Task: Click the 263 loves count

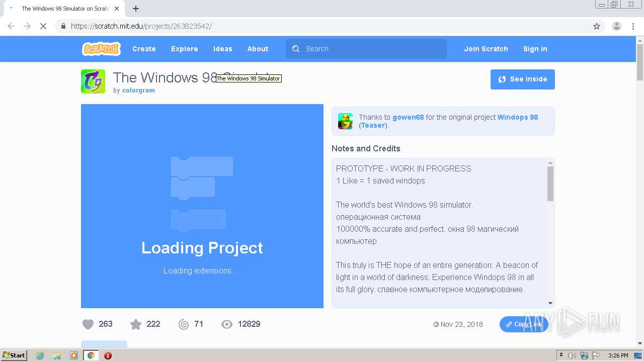Action: [x=106, y=324]
